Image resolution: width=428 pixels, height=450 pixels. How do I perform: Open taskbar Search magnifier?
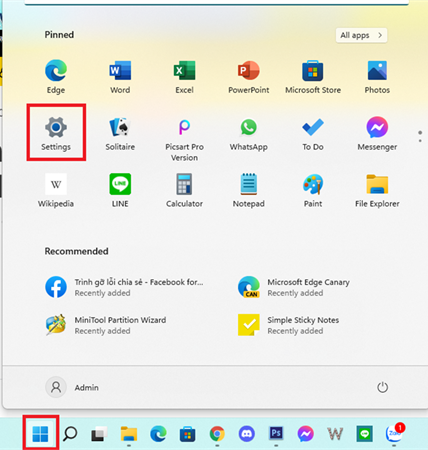pos(70,434)
